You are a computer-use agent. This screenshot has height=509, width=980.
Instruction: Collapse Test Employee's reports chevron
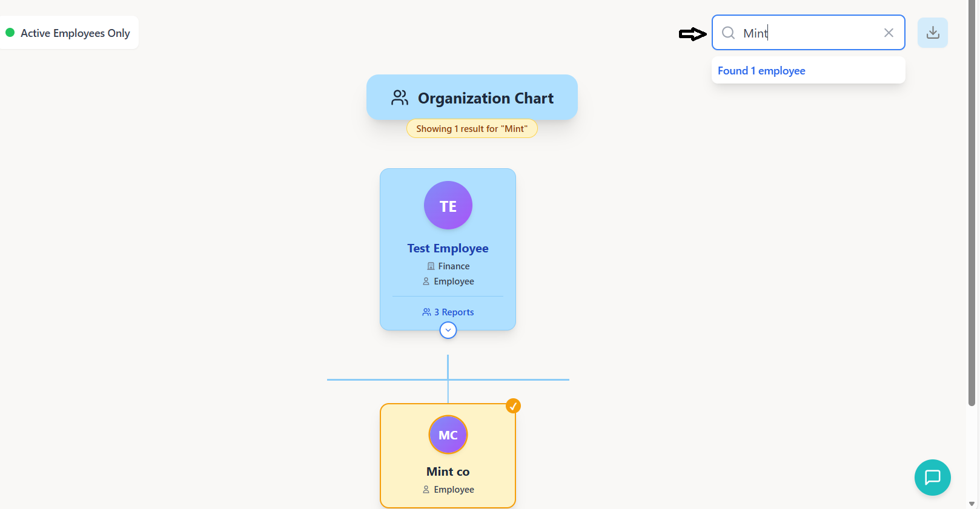448,330
